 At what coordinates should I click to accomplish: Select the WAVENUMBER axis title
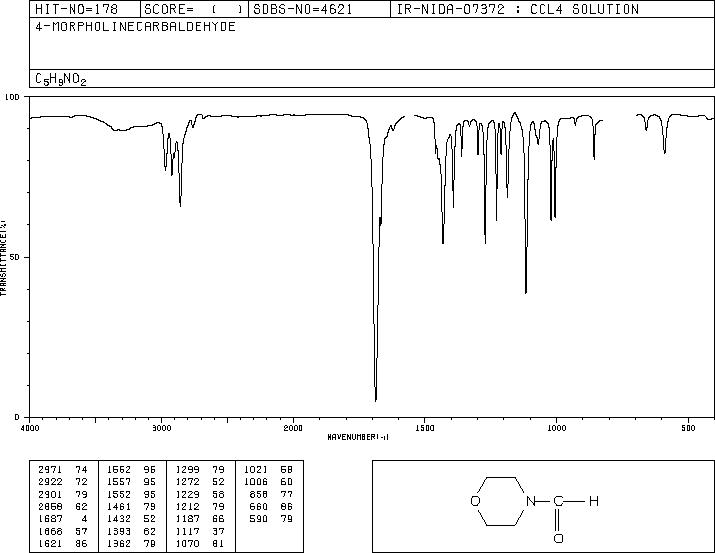tap(358, 437)
